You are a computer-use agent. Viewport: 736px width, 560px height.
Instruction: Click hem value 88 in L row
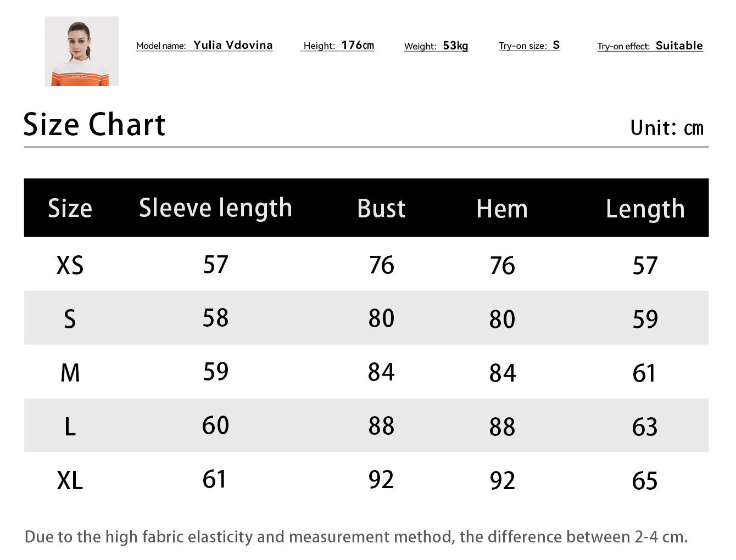502,427
